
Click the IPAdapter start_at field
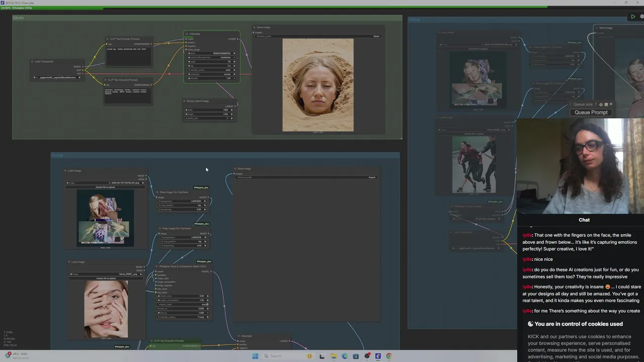point(183,309)
